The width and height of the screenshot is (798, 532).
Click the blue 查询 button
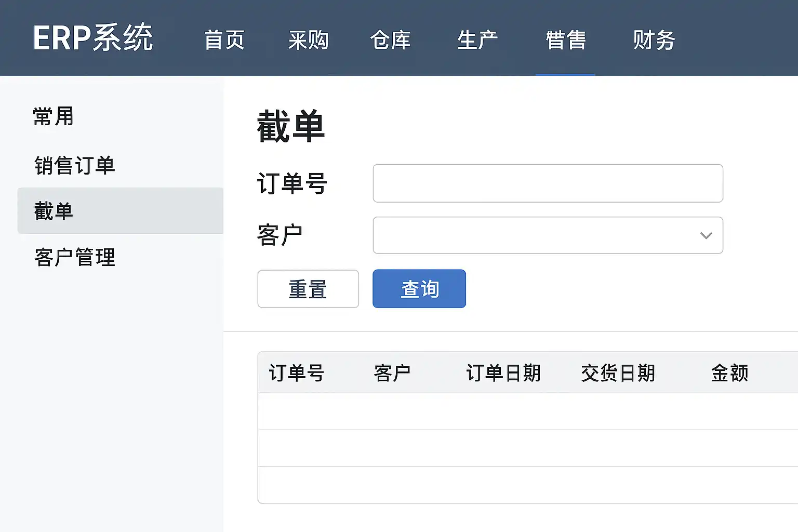click(419, 289)
